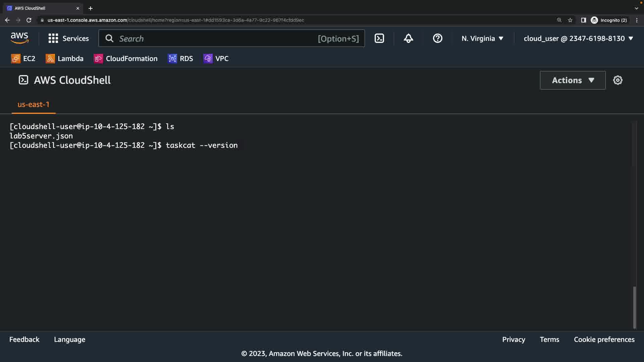Open Cookie preferences link
Image resolution: width=644 pixels, height=362 pixels.
tap(604, 340)
